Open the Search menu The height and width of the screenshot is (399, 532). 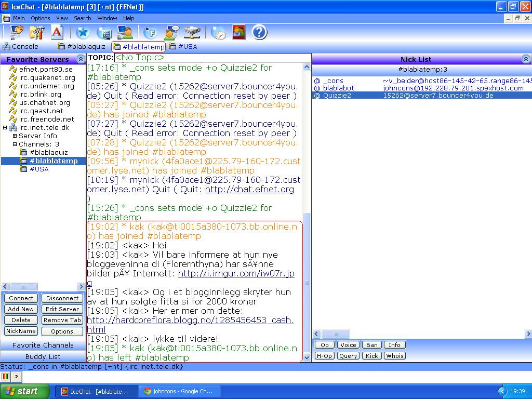click(83, 18)
